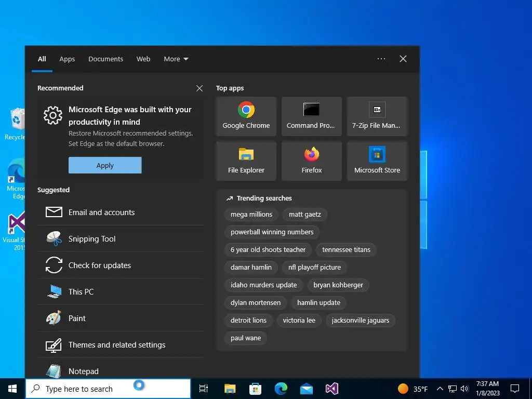Search trending topic bryan kohberger
The image size is (532, 399).
(x=338, y=285)
